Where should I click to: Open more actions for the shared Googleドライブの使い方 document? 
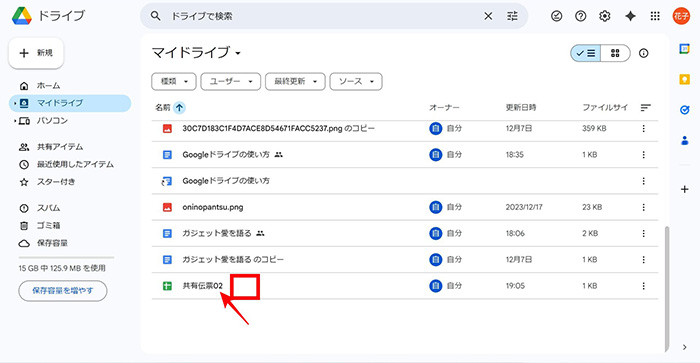pos(643,154)
